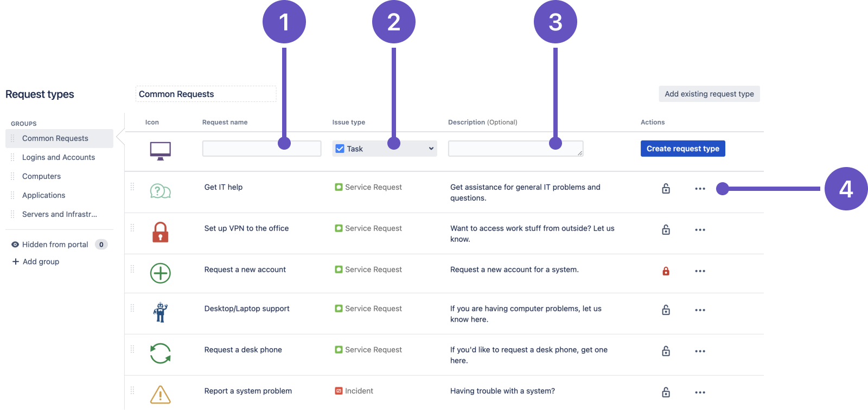The image size is (868, 410).
Task: Click the robot icon for Desktop/Laptop support
Action: coord(160,312)
